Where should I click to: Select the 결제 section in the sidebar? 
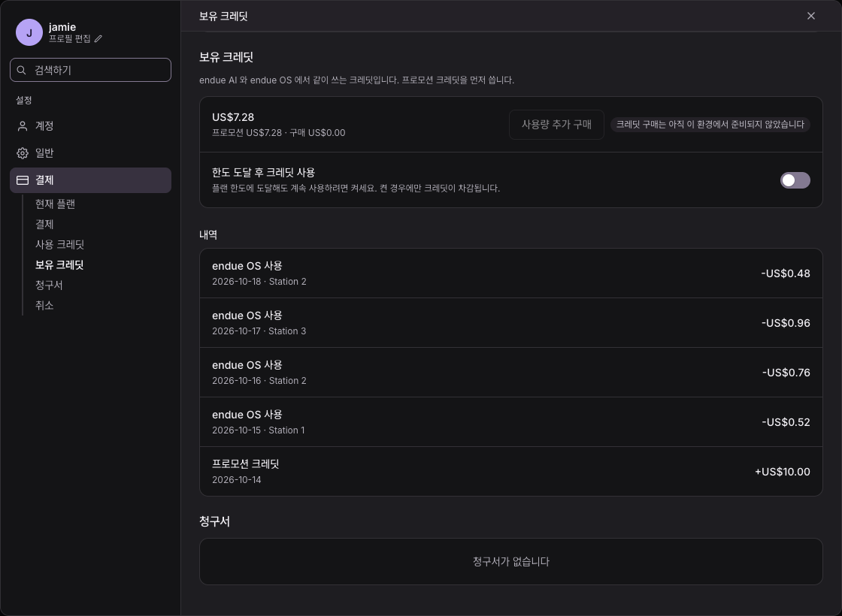90,180
